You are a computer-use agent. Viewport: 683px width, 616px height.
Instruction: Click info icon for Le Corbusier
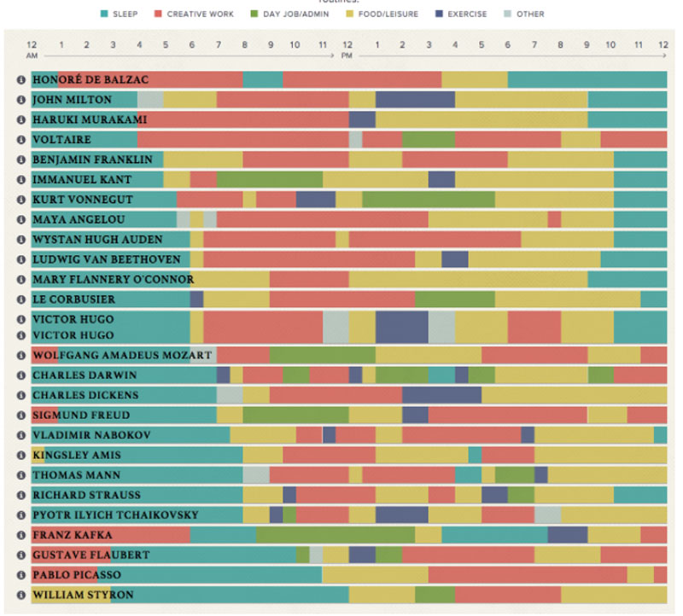pyautogui.click(x=20, y=299)
